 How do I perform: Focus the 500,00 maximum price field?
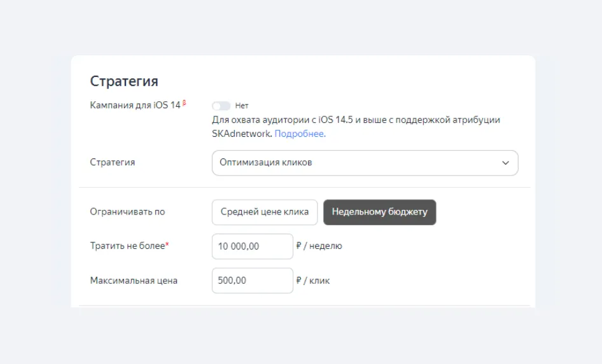[x=252, y=281]
